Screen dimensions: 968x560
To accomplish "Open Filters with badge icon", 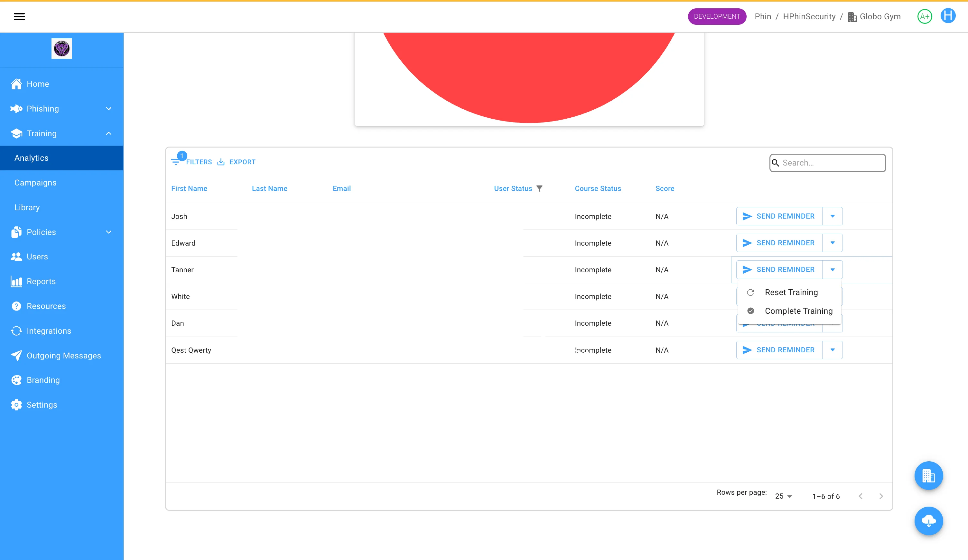I will click(x=192, y=162).
